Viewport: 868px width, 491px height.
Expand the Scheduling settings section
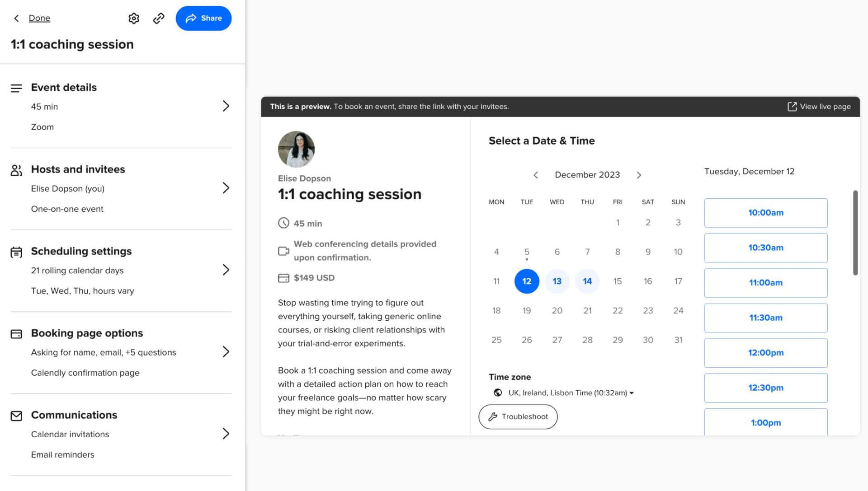(225, 270)
